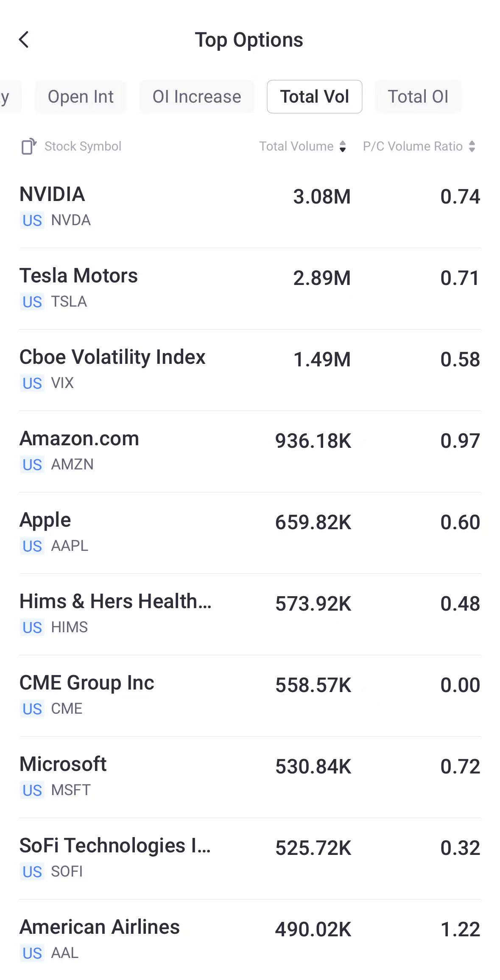
Task: Sort by P/C Volume Ratio arrows
Action: point(472,147)
